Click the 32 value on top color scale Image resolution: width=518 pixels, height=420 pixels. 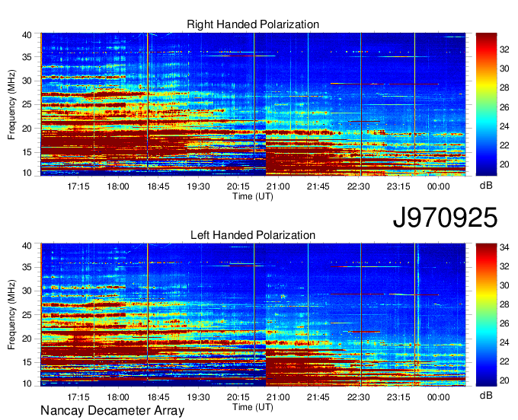click(504, 49)
